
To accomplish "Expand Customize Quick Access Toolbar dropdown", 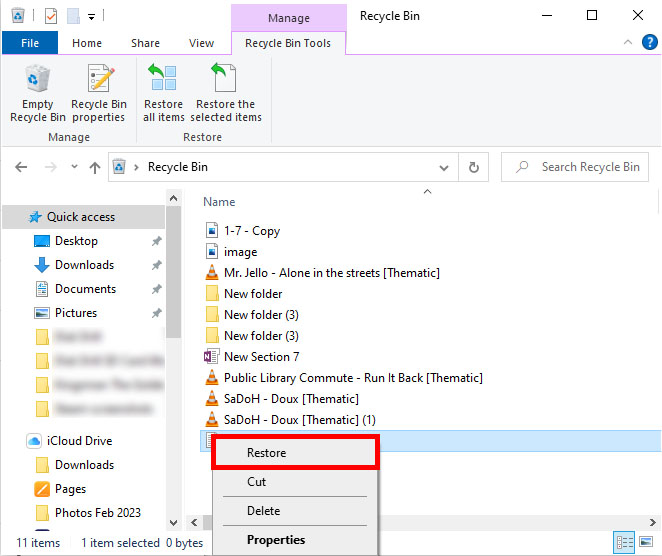I will pyautogui.click(x=92, y=16).
